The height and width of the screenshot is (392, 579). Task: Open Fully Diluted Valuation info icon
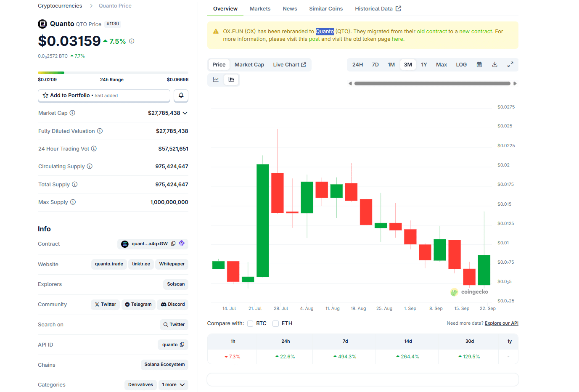coord(100,131)
